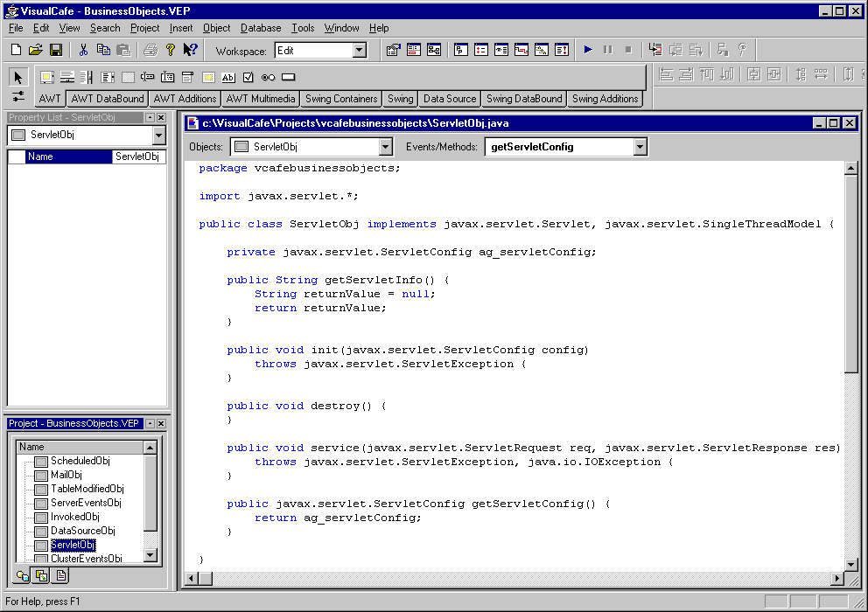The width and height of the screenshot is (868, 612).
Task: Switch to the Swing Containers tab
Action: (x=341, y=99)
